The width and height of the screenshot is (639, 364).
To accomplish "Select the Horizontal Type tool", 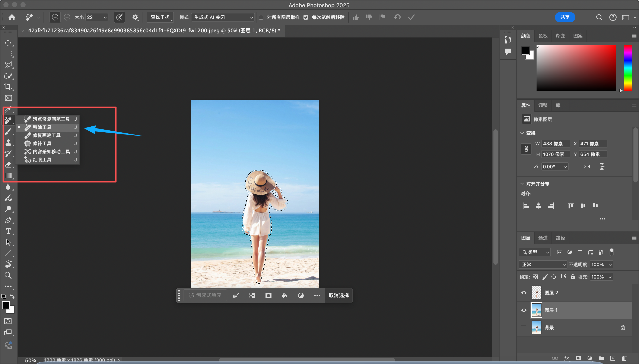I will coord(8,231).
